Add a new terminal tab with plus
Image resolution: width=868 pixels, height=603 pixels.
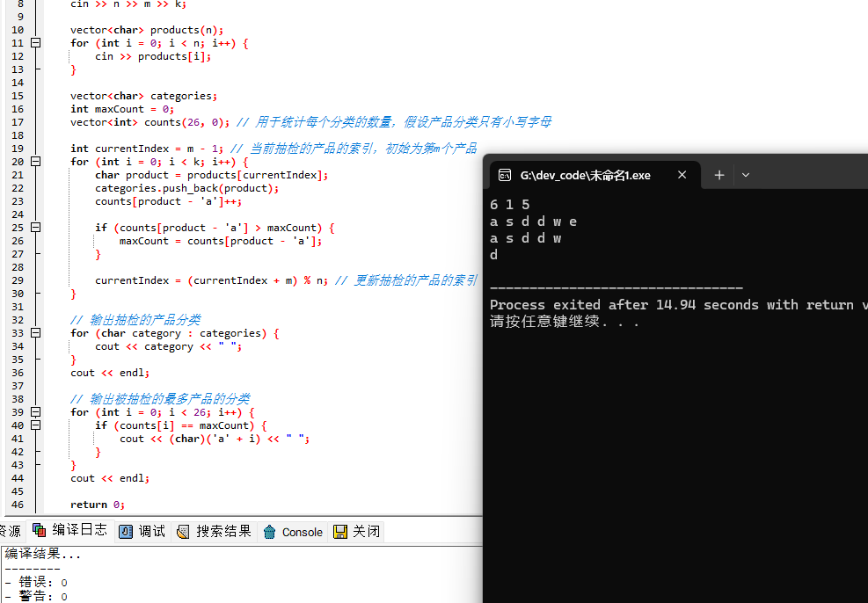point(719,175)
